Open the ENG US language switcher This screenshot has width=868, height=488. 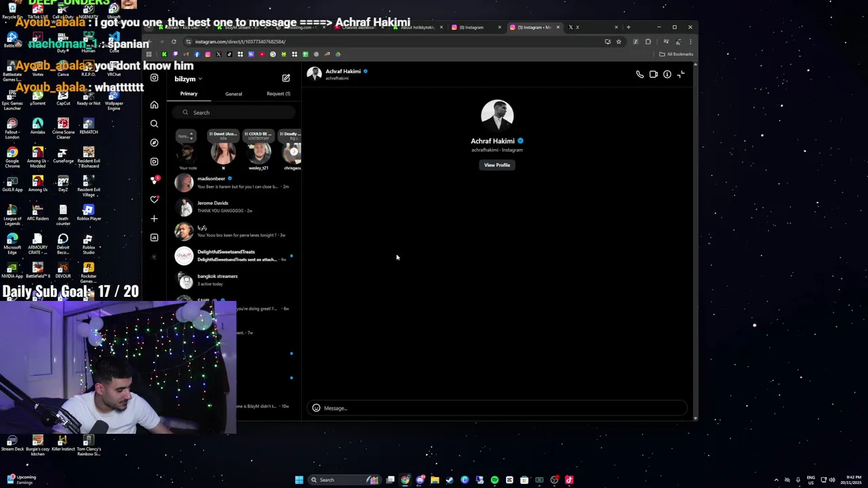811,480
